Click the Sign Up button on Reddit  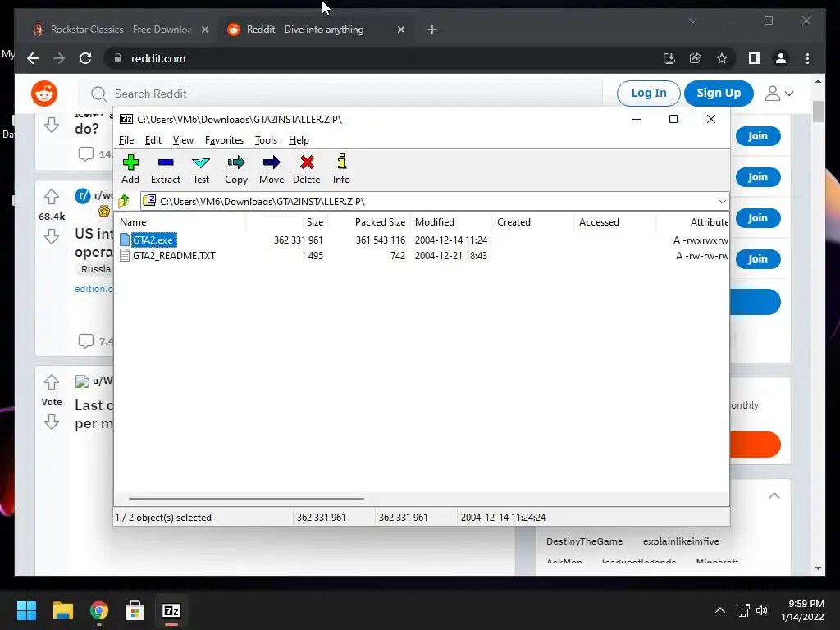coord(719,94)
